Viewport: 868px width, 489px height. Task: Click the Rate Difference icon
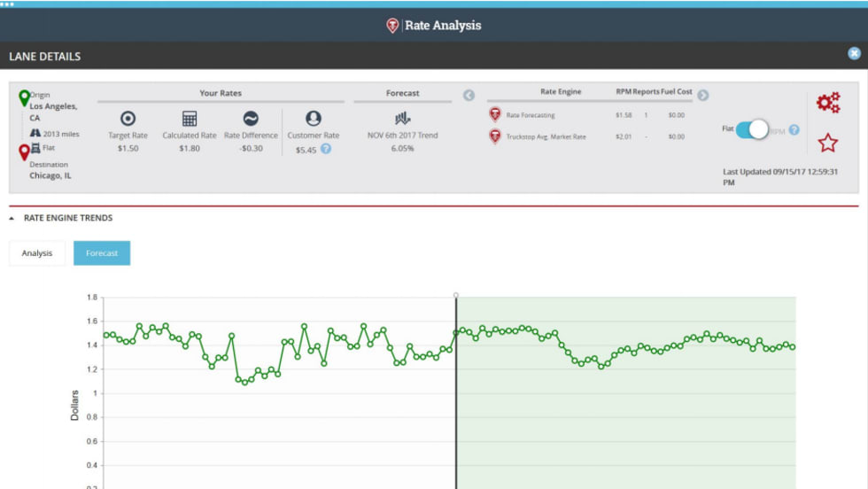(251, 119)
